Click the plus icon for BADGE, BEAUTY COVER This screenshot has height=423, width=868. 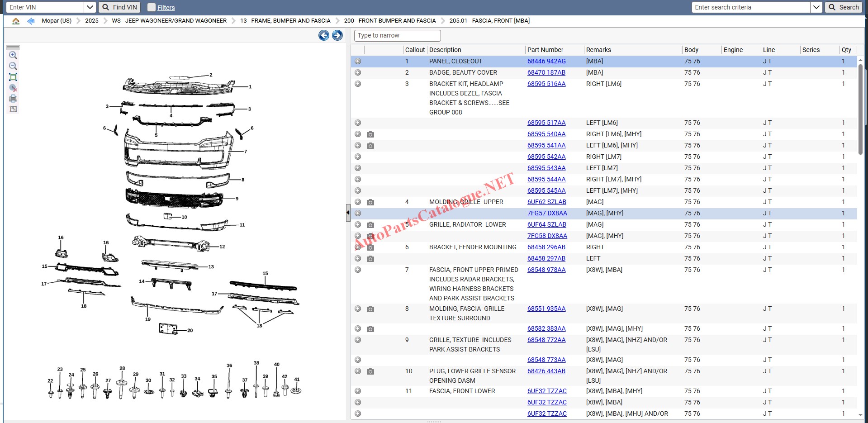[358, 72]
